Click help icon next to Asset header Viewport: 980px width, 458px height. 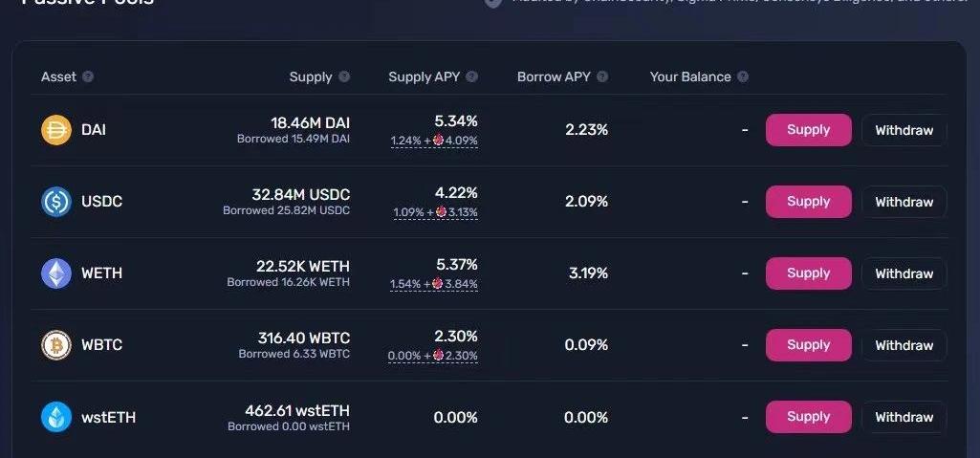pyautogui.click(x=88, y=76)
